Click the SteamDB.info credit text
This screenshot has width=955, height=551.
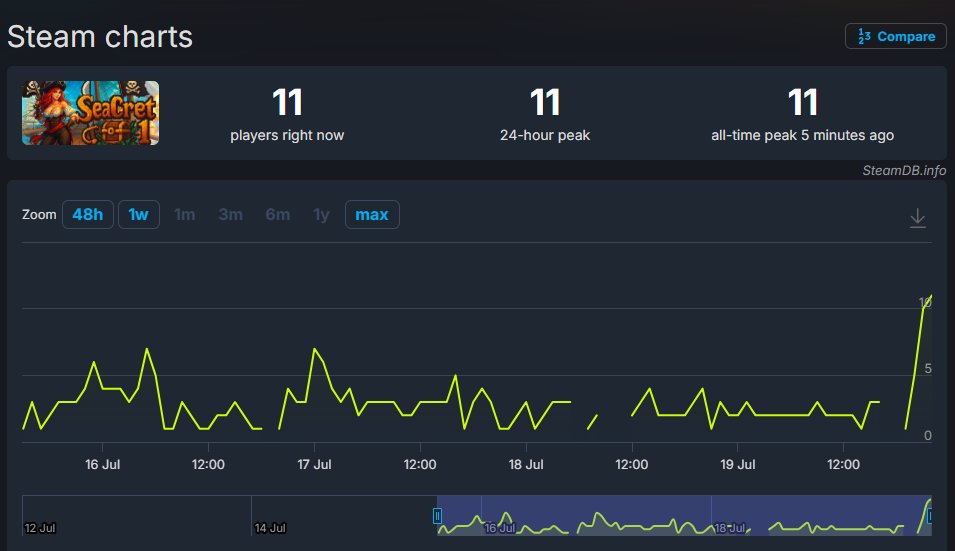(x=904, y=170)
